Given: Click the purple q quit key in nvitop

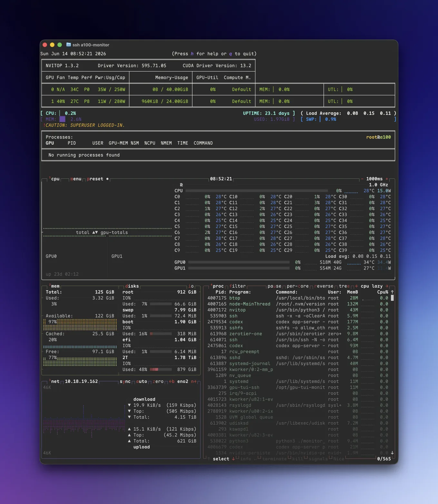Looking at the screenshot, I should click(231, 53).
